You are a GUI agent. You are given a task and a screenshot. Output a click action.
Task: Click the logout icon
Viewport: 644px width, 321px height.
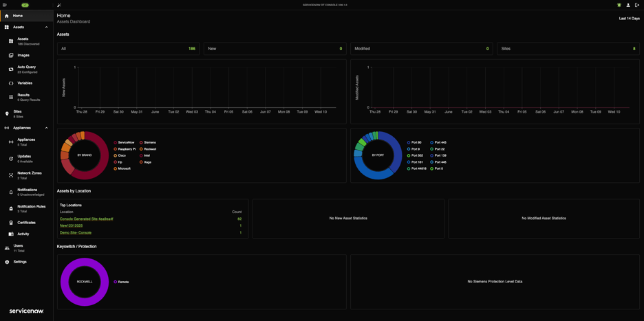(x=637, y=5)
